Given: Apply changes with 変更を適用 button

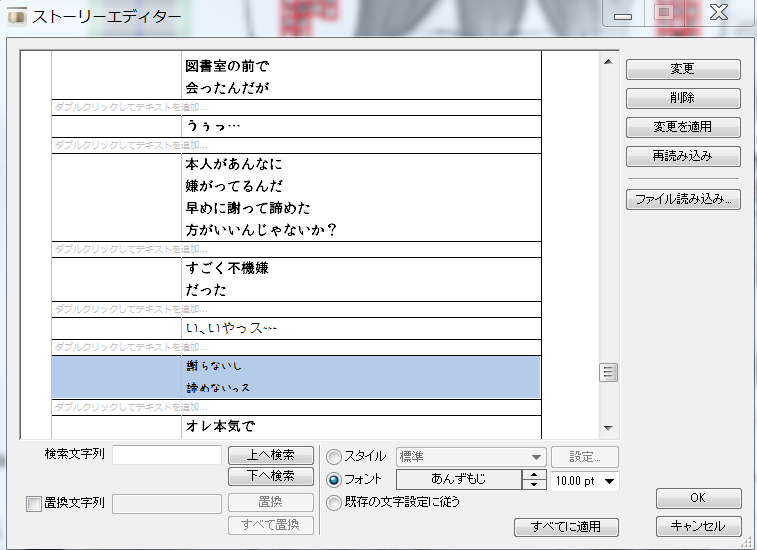Looking at the screenshot, I should pyautogui.click(x=683, y=127).
